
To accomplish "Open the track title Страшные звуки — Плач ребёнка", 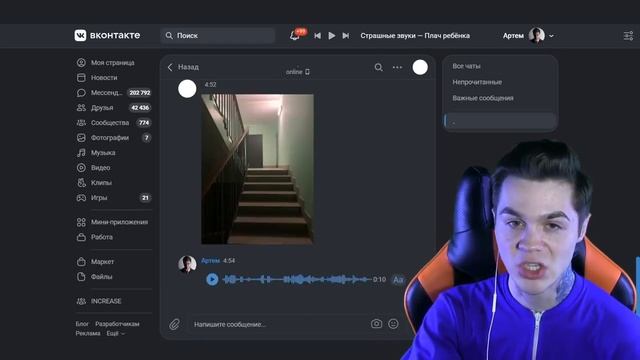I will pyautogui.click(x=415, y=36).
